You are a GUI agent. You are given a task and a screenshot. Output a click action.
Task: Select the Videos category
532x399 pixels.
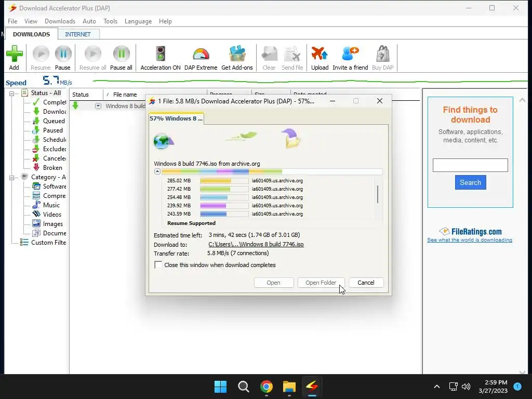pos(47,215)
